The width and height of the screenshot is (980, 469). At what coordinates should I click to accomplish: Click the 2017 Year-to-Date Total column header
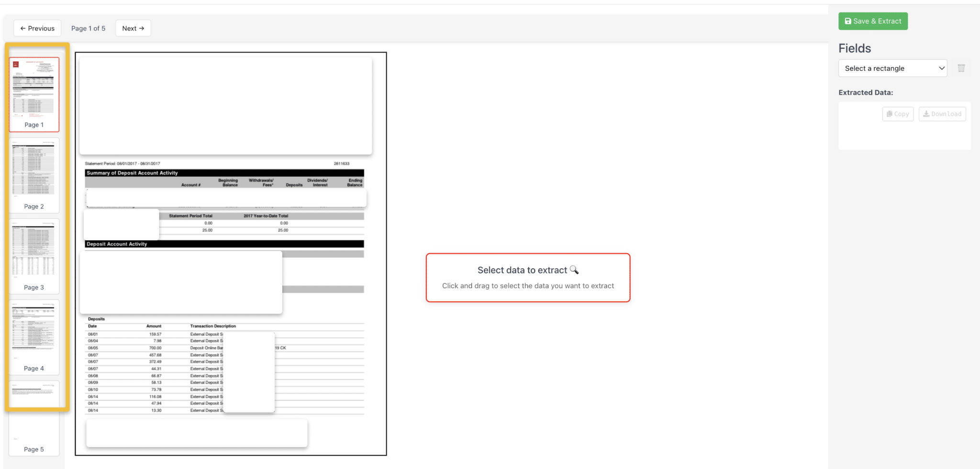coord(266,216)
